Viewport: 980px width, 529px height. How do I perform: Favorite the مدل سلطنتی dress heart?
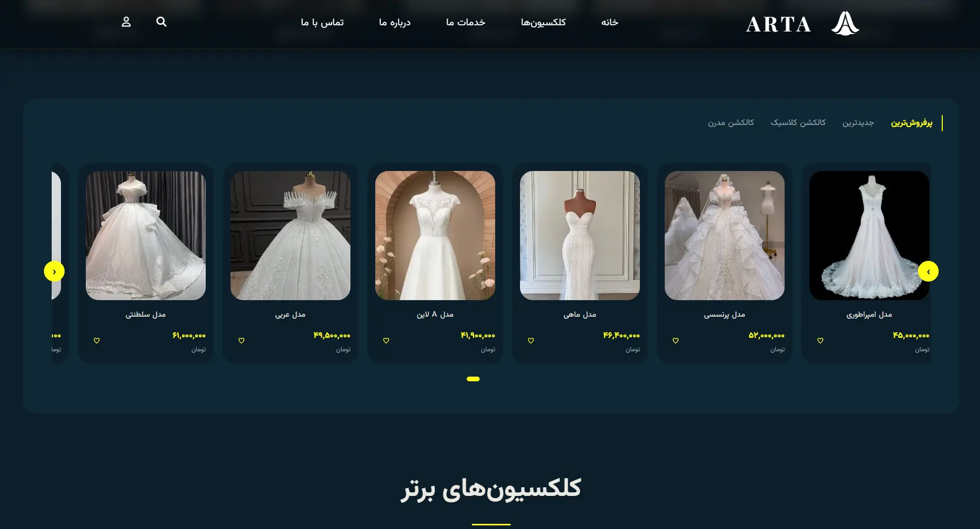(97, 340)
